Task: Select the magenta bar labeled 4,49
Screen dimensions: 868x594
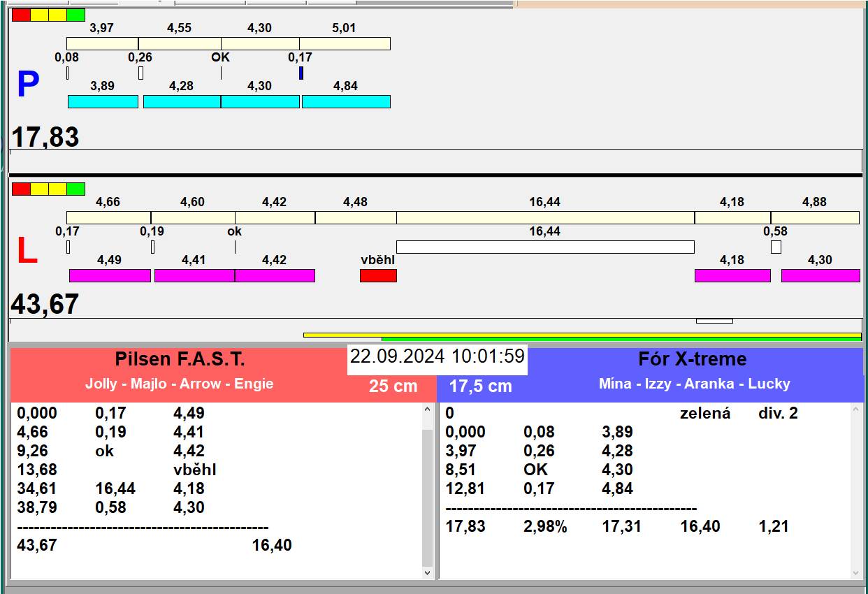Action: [x=110, y=275]
